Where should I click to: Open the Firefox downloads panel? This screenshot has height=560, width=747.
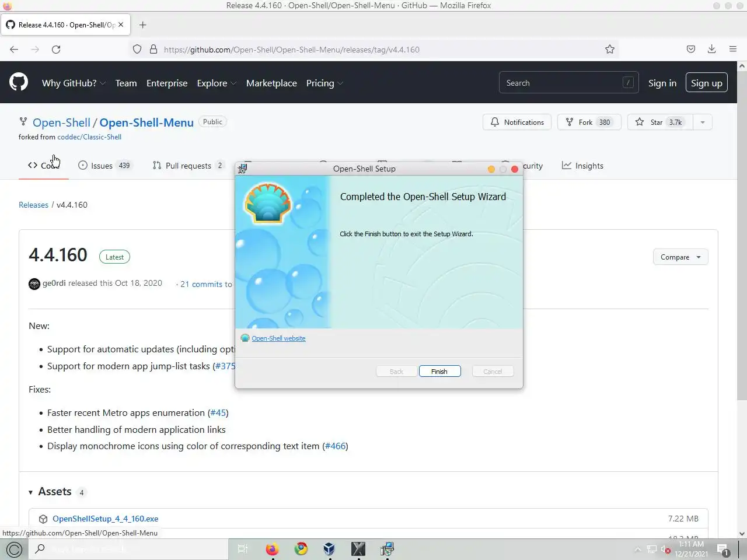pos(712,50)
